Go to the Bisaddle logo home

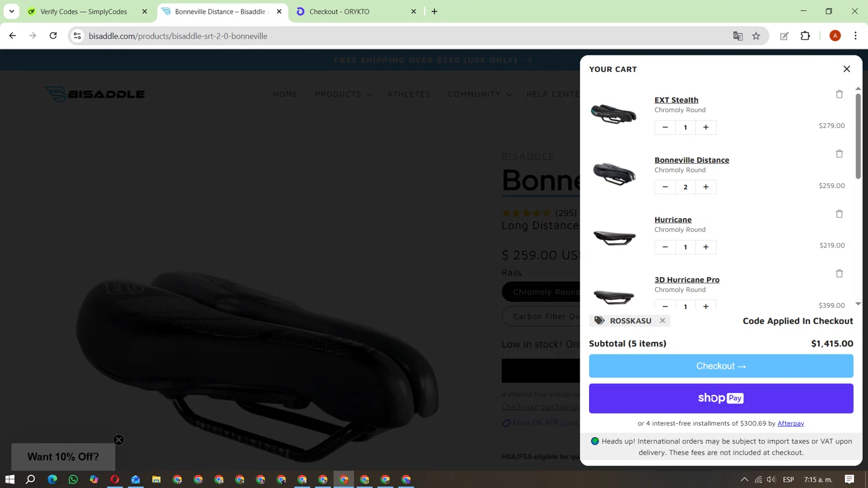(x=95, y=94)
